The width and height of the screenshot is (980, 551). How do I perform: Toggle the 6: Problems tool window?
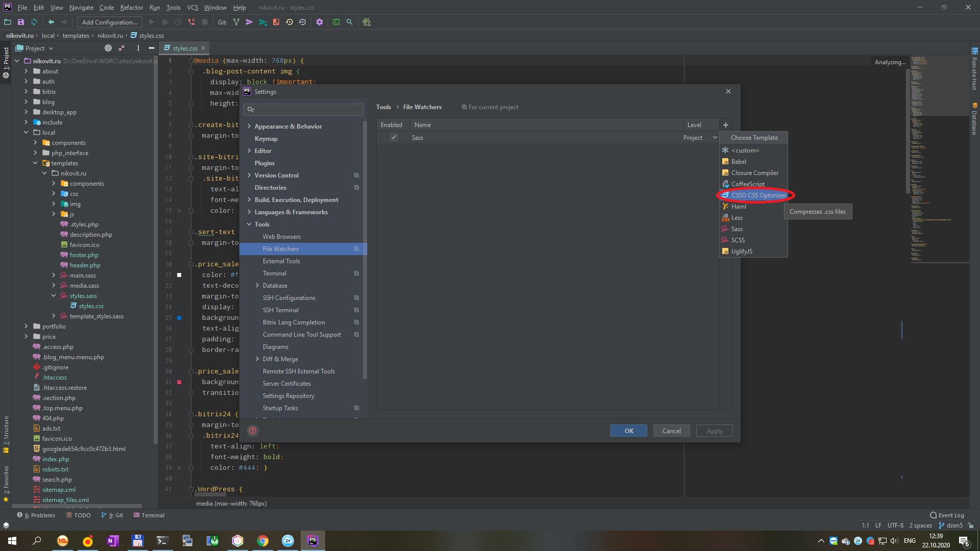36,515
